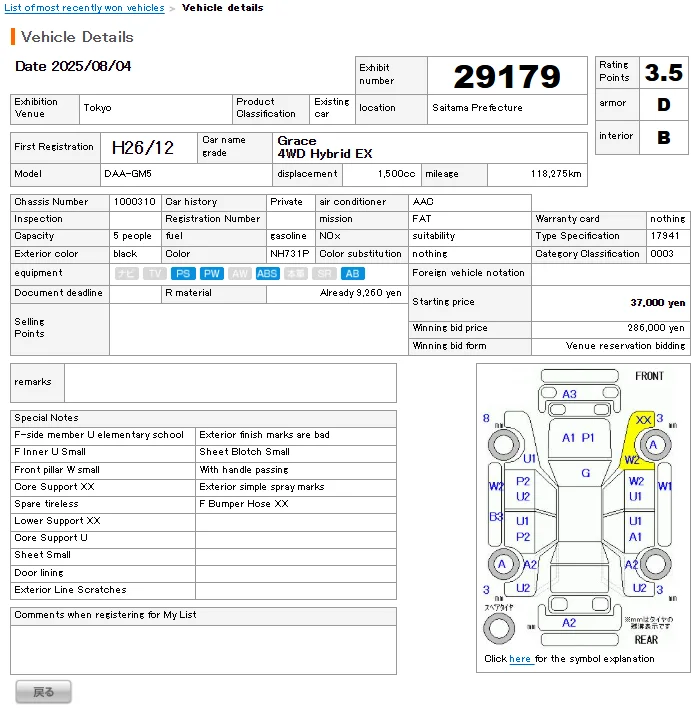Click the greyed-out SR sunroof badge
Viewport: 691px width, 717px height.
click(x=324, y=273)
